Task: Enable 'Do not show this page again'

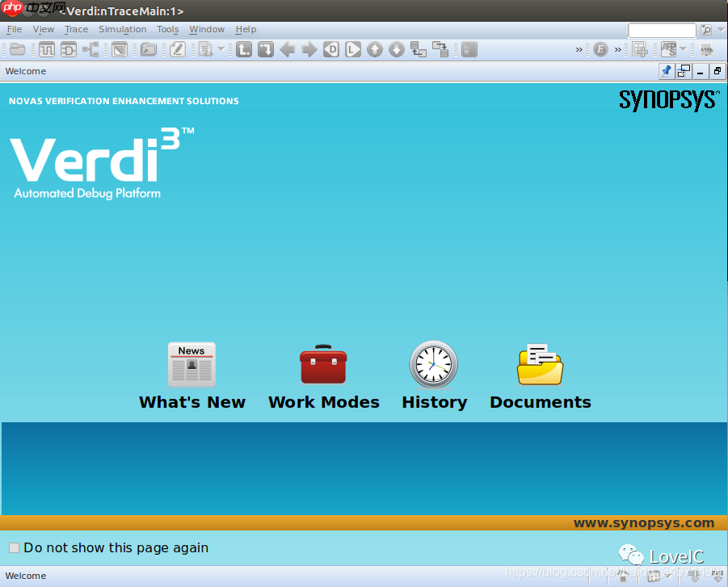Action: click(13, 547)
